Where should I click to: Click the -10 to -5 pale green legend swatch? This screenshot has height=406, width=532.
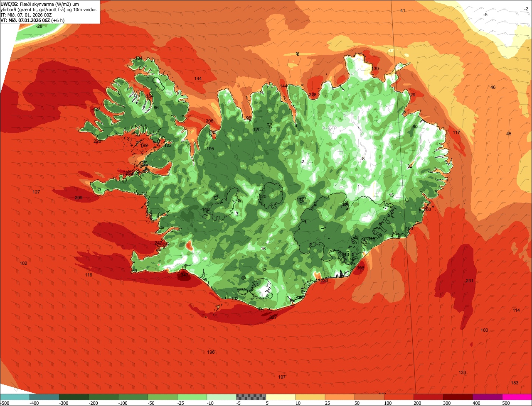[x=222, y=397]
